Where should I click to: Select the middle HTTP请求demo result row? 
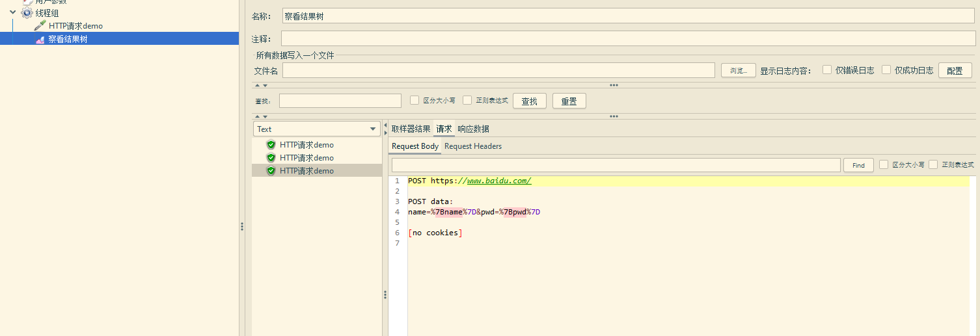pos(317,157)
